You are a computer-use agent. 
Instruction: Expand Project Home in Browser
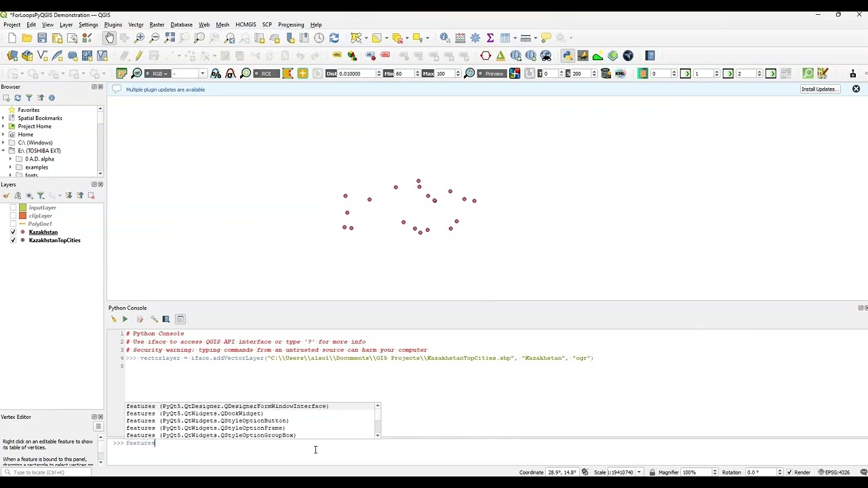tap(3, 126)
